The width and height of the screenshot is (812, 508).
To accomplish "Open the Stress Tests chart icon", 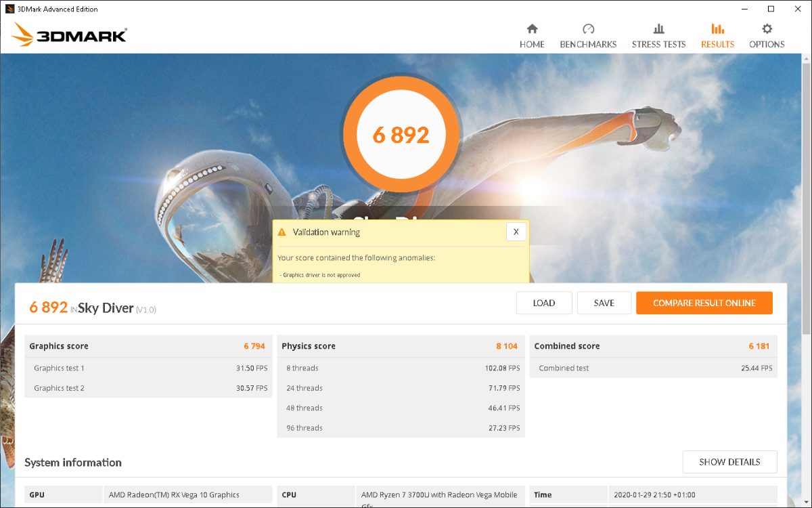I will pos(658,29).
